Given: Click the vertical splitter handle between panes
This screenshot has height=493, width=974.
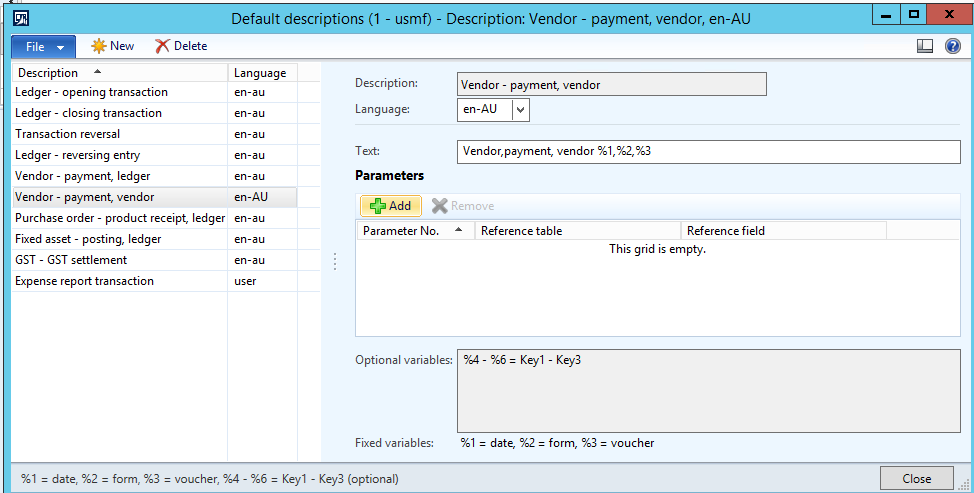Looking at the screenshot, I should click(334, 261).
